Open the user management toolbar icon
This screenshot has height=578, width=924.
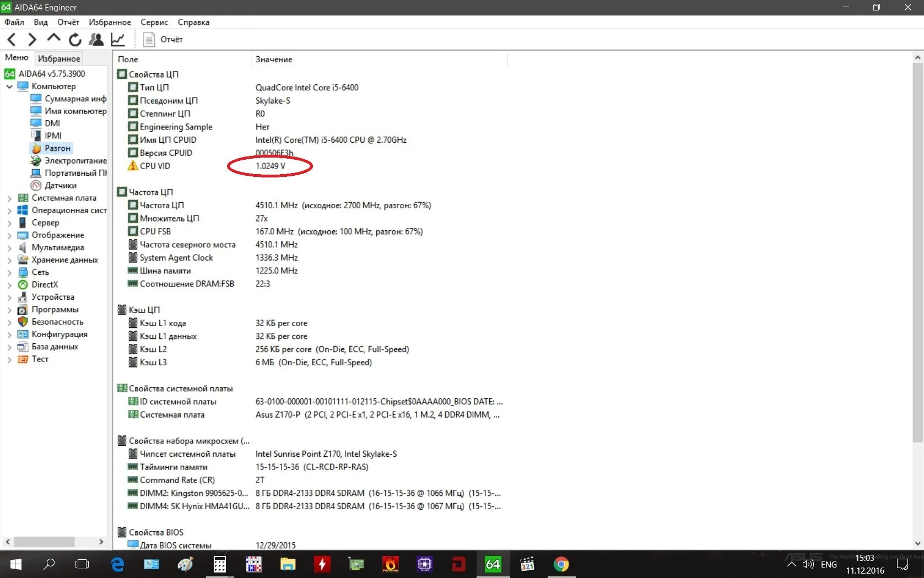(x=96, y=39)
